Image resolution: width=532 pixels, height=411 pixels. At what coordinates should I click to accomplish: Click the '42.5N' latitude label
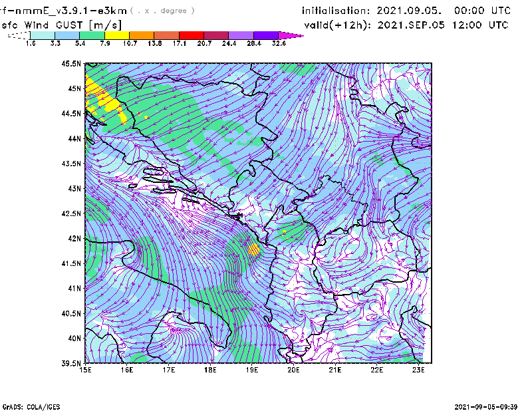(71, 213)
